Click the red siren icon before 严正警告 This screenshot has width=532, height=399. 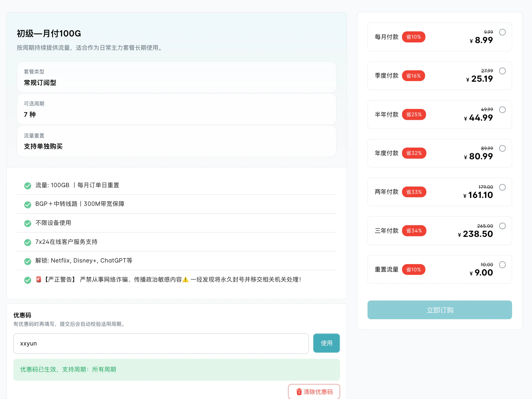pos(39,279)
